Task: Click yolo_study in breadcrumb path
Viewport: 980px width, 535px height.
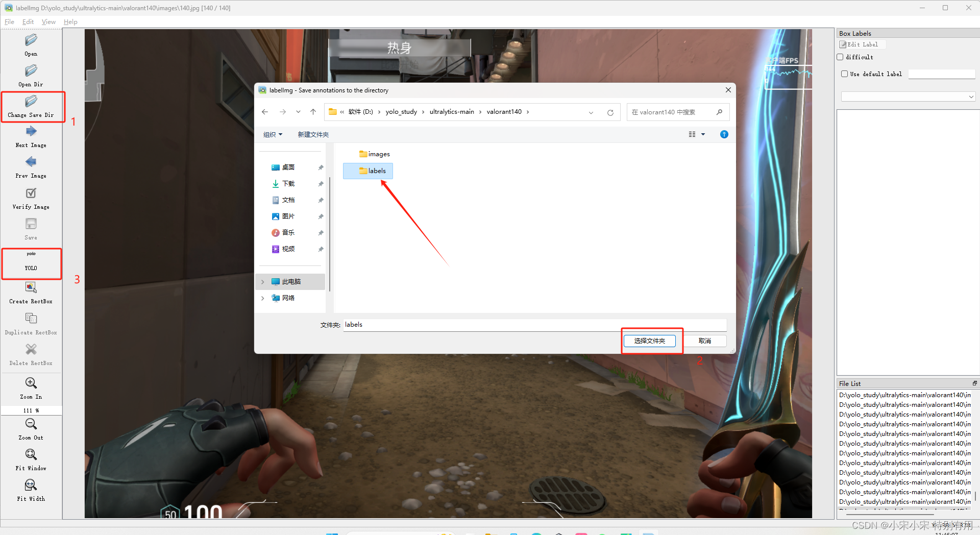Action: pos(401,112)
